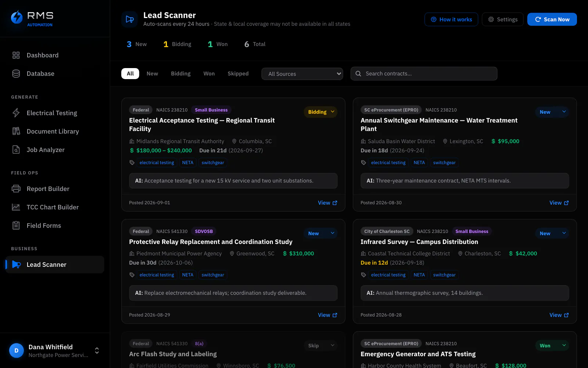Viewport: 588px width, 368px height.
Task: Open the All Sources filter dropdown
Action: (x=302, y=74)
